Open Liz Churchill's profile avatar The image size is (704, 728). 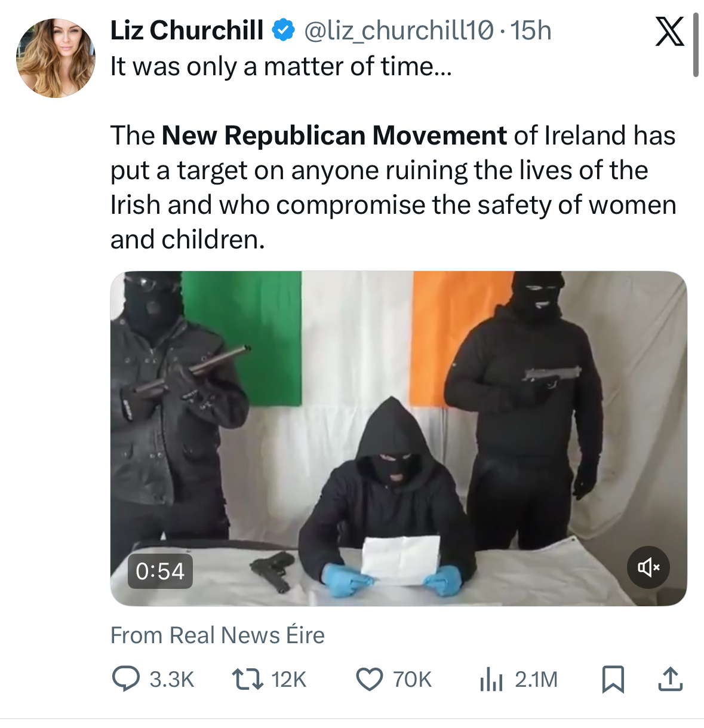[x=55, y=58]
